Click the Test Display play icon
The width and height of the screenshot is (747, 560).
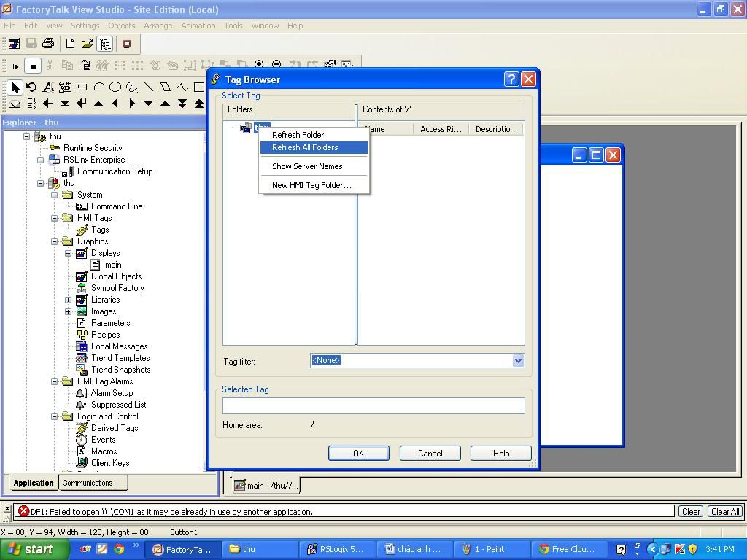(15, 66)
